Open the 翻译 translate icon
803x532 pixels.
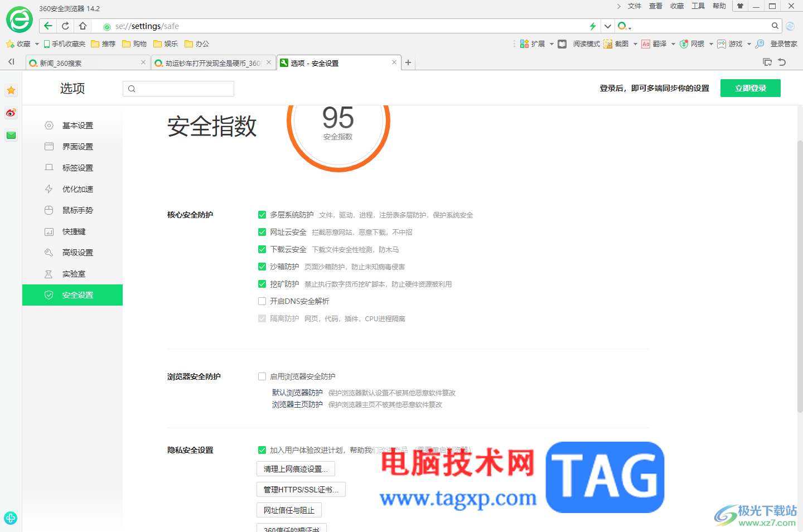(x=646, y=44)
